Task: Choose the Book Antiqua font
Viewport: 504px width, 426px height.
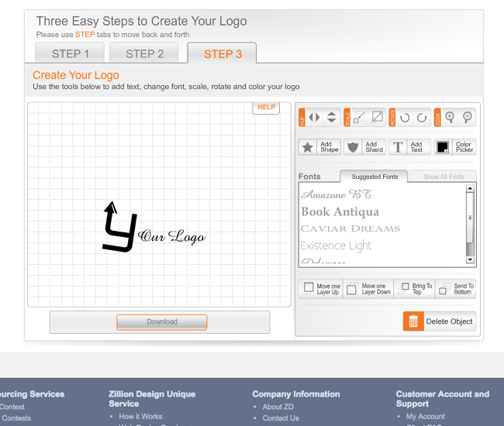Action: click(x=340, y=211)
